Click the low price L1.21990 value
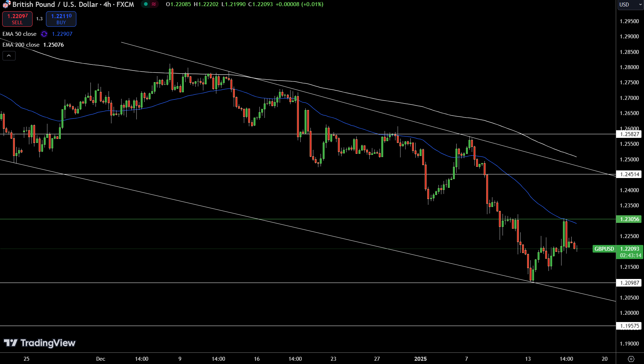The height and width of the screenshot is (364, 644). [x=233, y=4]
